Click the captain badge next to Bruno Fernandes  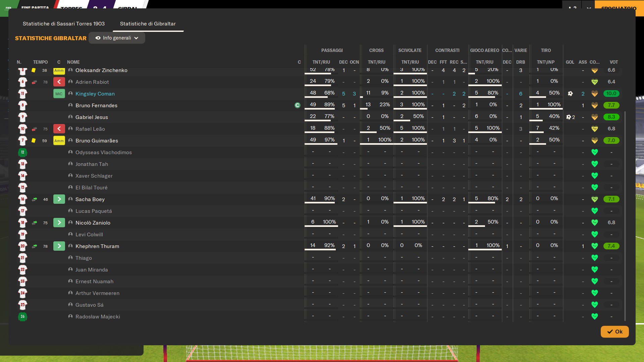coord(297,105)
